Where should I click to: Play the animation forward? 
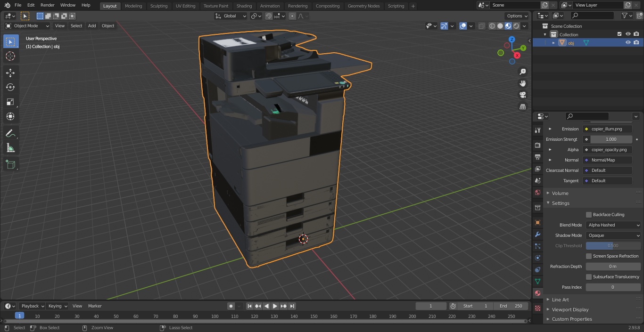[275, 306]
